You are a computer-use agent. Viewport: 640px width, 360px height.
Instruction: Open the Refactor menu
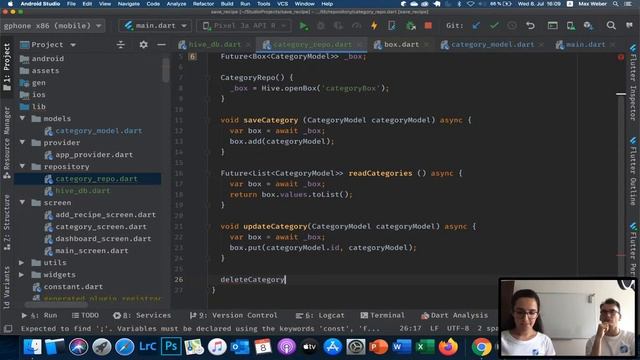point(203,4)
